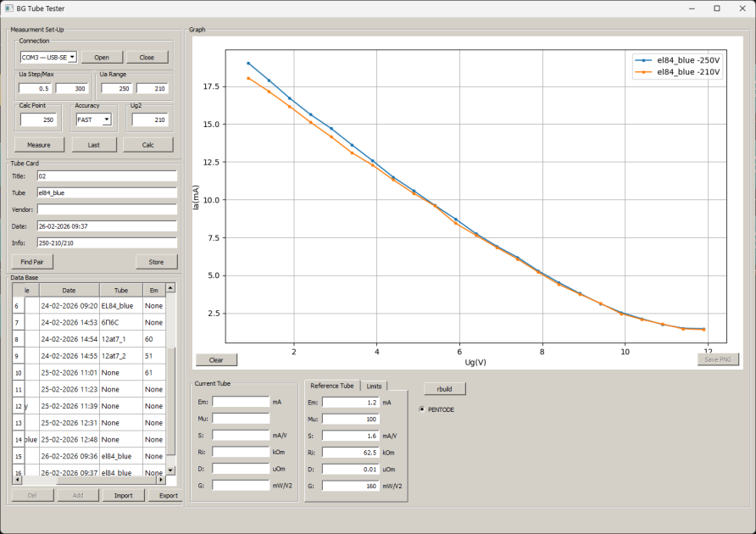Click the Find Pair button
The image size is (756, 534).
point(32,262)
